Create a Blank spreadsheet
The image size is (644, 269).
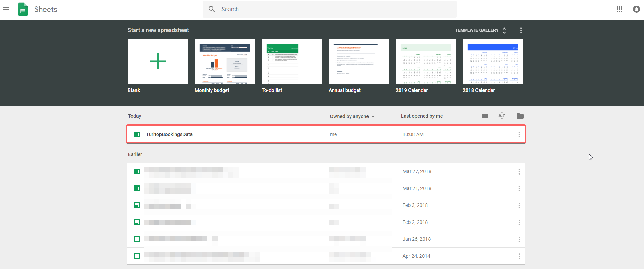coord(158,61)
